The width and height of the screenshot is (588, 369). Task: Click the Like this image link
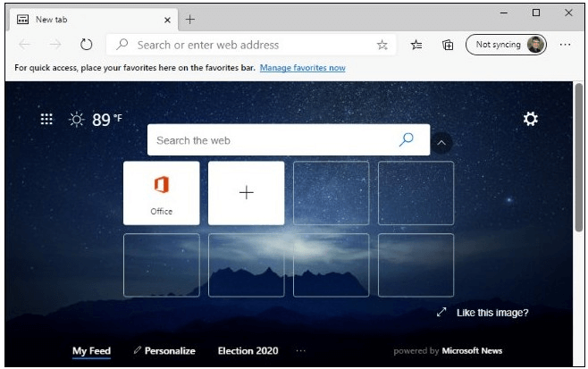[x=491, y=313]
